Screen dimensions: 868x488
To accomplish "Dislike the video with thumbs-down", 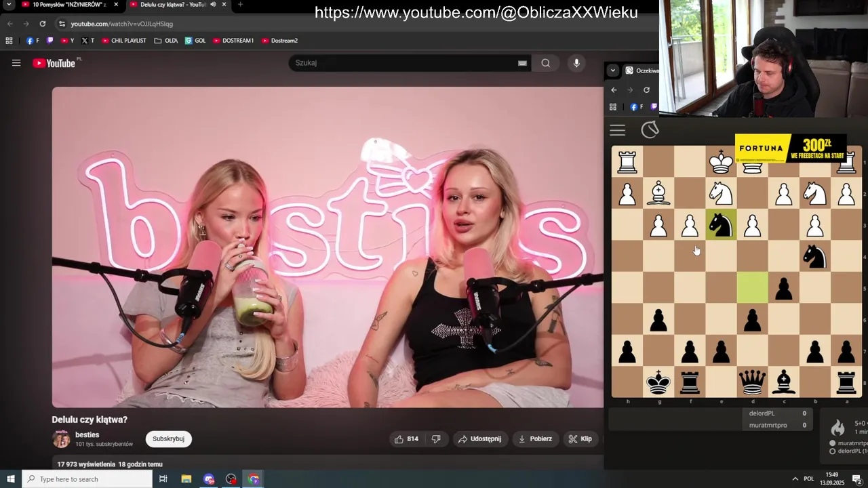I will [x=436, y=439].
